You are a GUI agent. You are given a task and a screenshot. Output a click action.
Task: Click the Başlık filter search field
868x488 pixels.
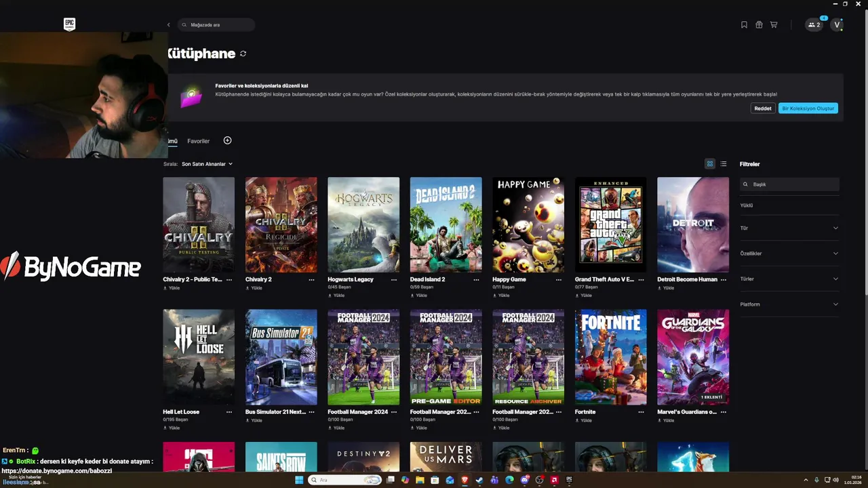click(789, 184)
